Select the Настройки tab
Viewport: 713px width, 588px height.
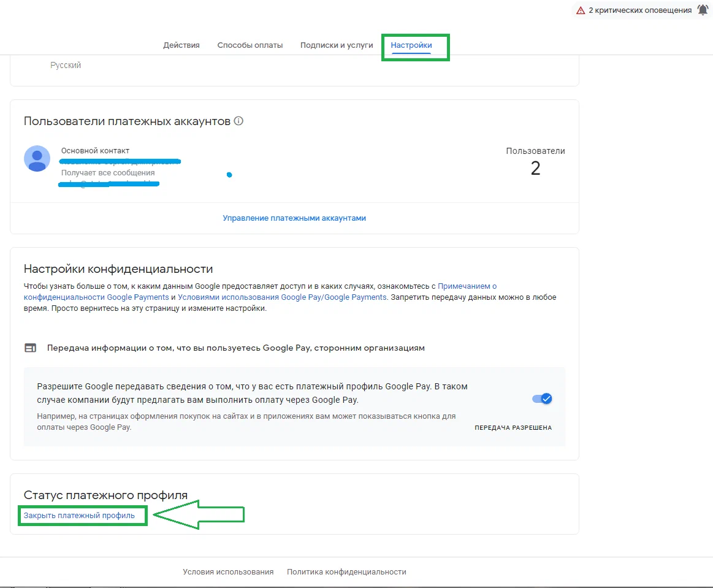(411, 45)
